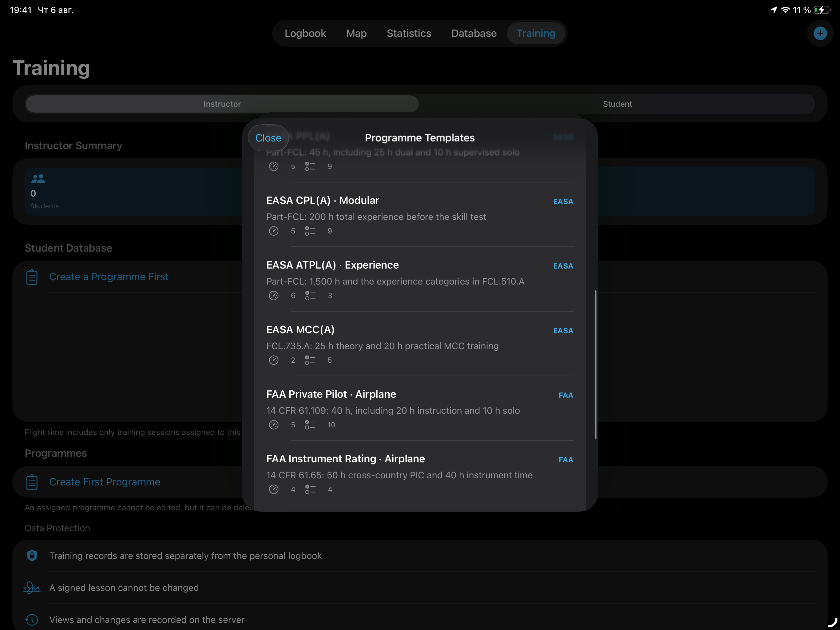This screenshot has width=840, height=630.
Task: Click the Programme Templates scrollbar
Action: tap(595, 365)
